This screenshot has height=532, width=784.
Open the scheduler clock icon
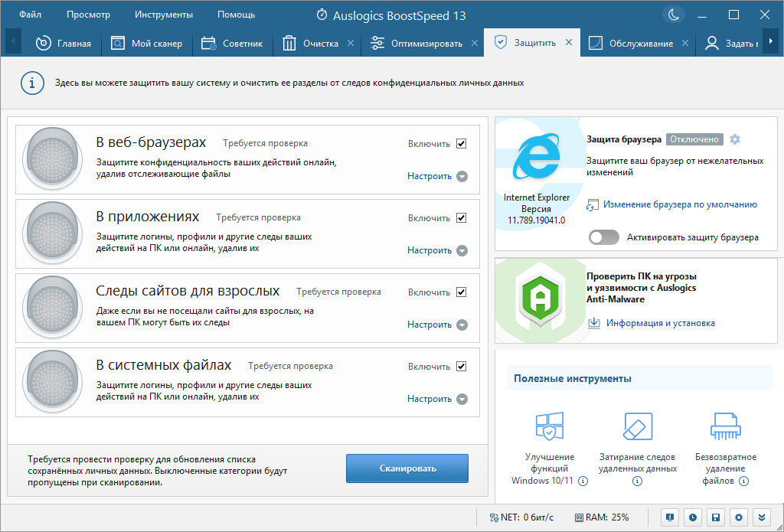(693, 517)
